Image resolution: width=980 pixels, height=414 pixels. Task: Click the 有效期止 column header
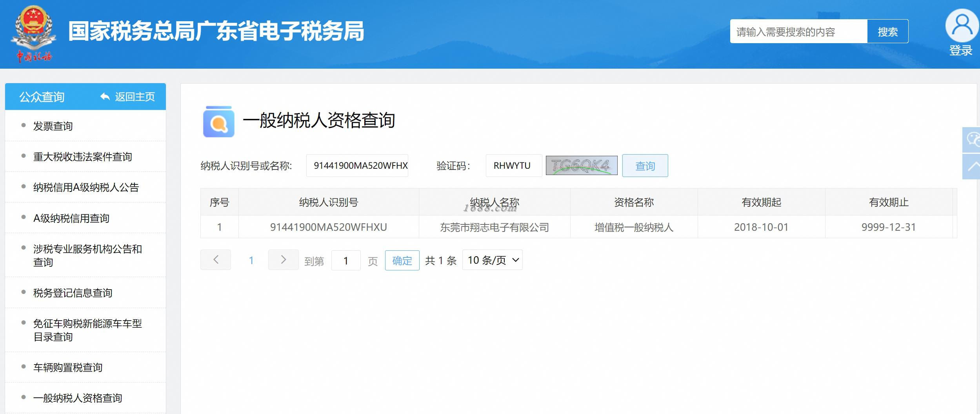[x=889, y=202]
